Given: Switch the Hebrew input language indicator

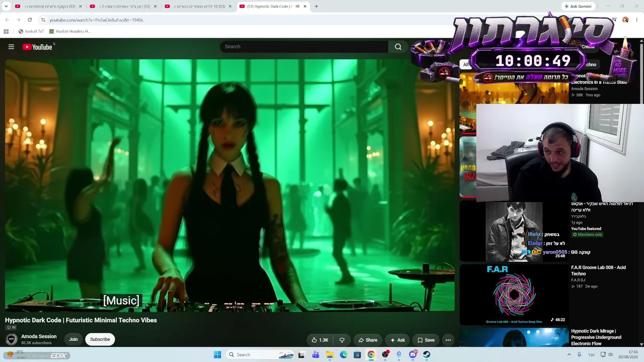Looking at the screenshot, I should (x=591, y=354).
